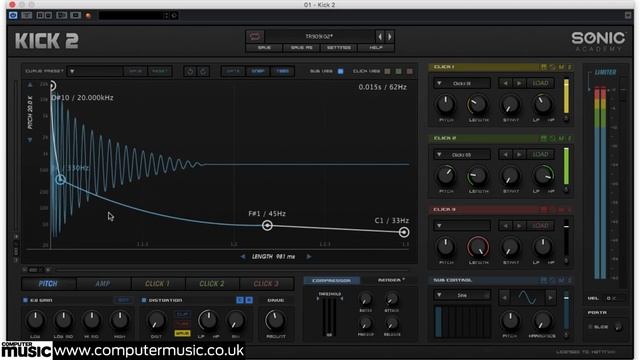Toggle the first Click View checkbox

387,71
